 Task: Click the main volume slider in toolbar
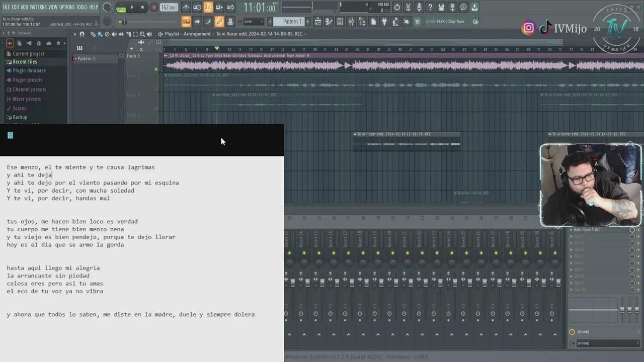coord(124,22)
